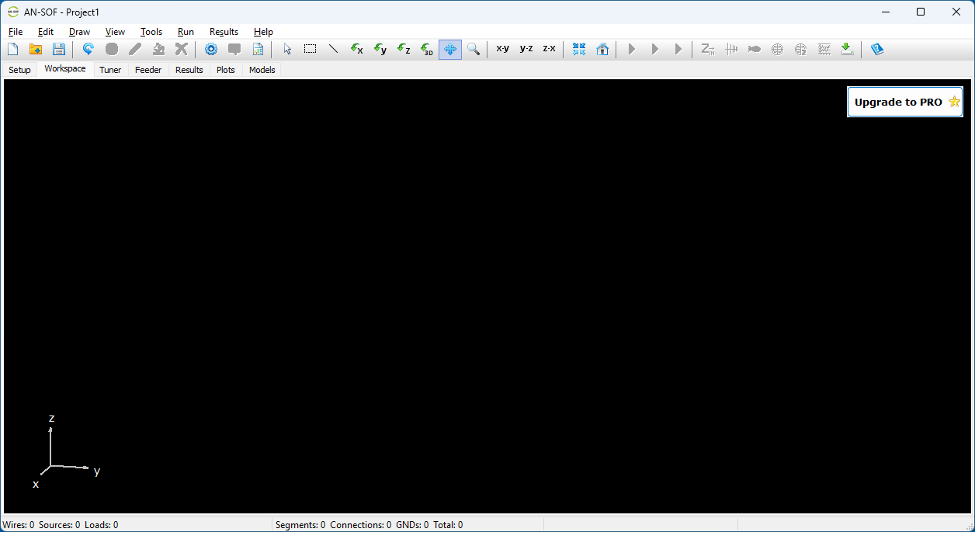Screen dimensions: 977x533
Task: Switch to the z-x plane view
Action: point(549,49)
